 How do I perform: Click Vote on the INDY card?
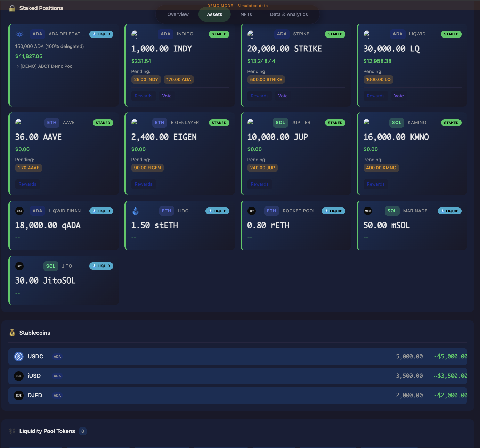(x=167, y=96)
